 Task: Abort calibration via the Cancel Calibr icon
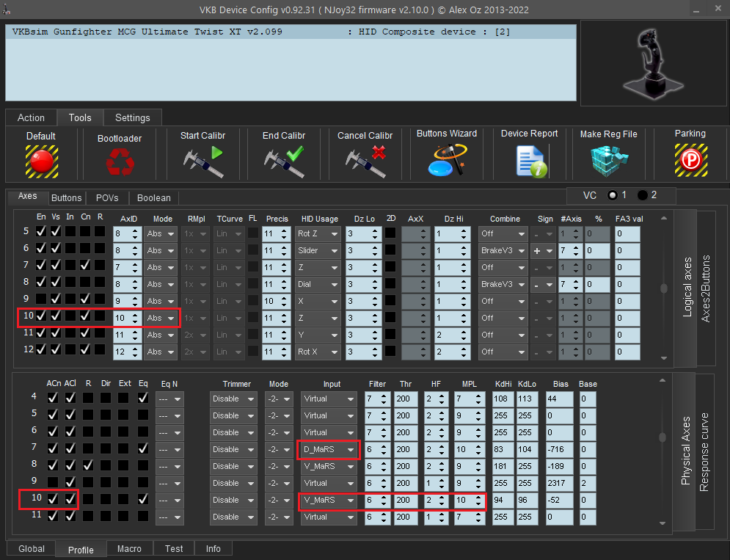tap(365, 161)
